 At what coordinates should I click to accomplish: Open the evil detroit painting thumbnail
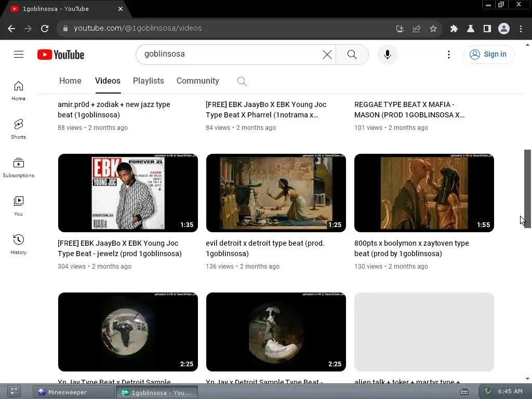[x=276, y=193]
